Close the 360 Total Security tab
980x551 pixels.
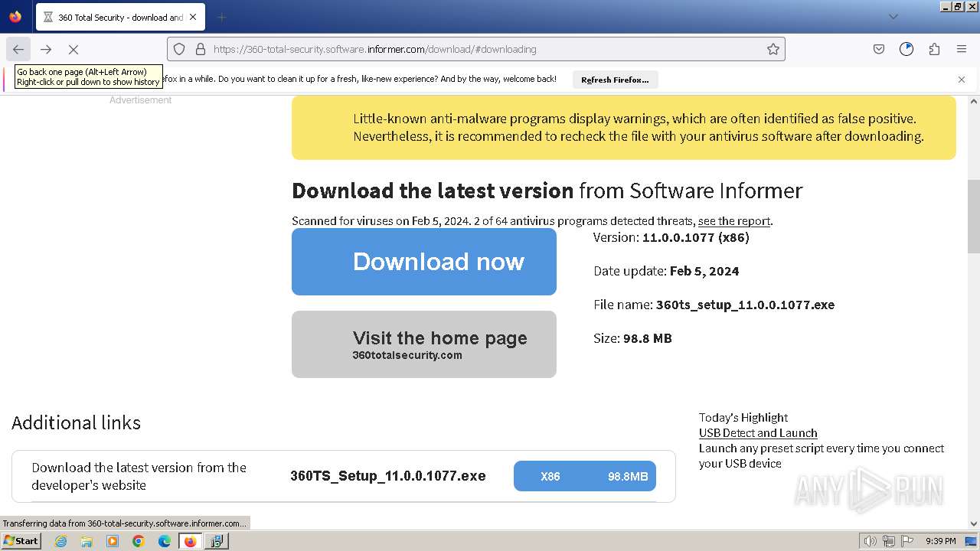[193, 17]
